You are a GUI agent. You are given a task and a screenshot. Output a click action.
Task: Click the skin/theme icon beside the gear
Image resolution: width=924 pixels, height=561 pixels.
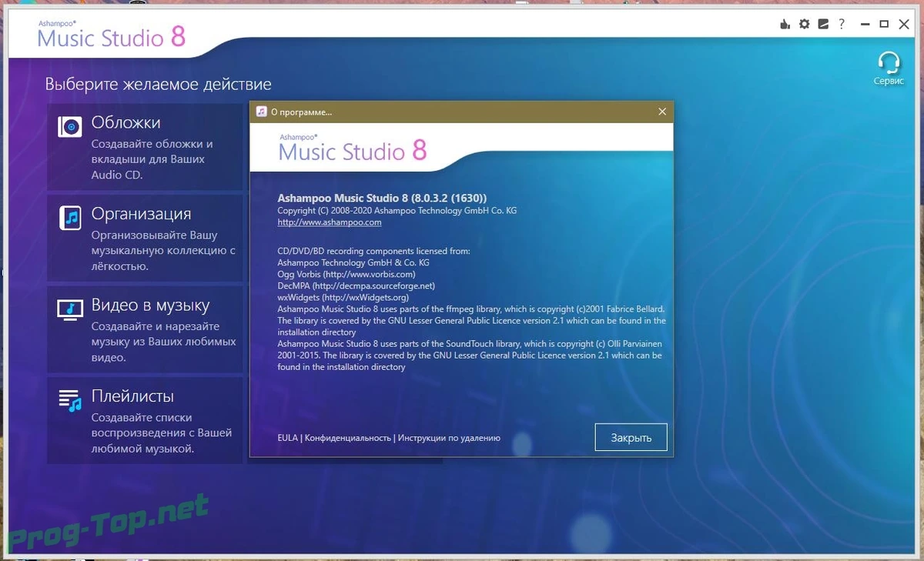[x=823, y=24]
